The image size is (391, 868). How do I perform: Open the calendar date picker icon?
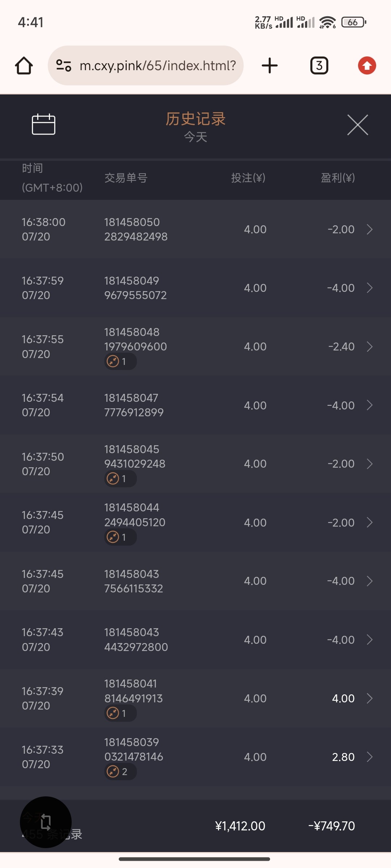pos(43,124)
